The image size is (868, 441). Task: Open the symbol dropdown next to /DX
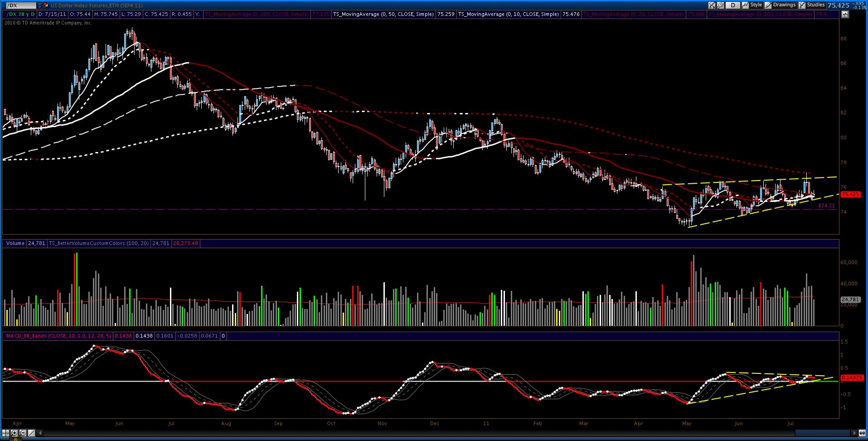(39, 5)
